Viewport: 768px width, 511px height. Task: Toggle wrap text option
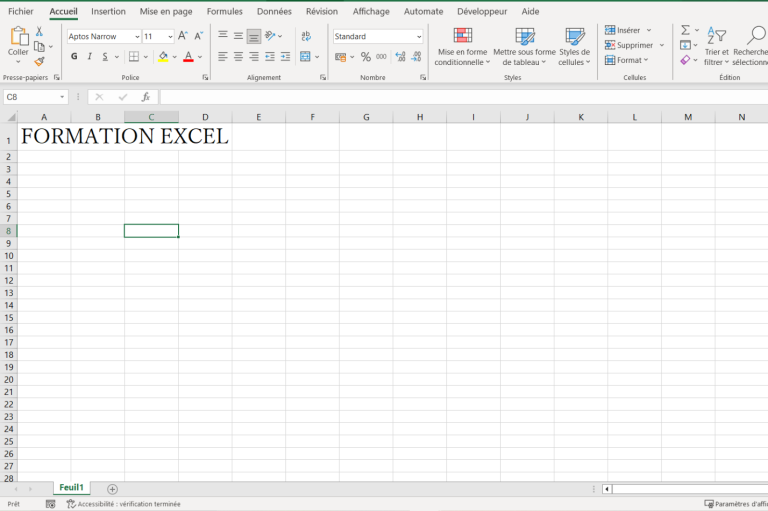pos(306,35)
